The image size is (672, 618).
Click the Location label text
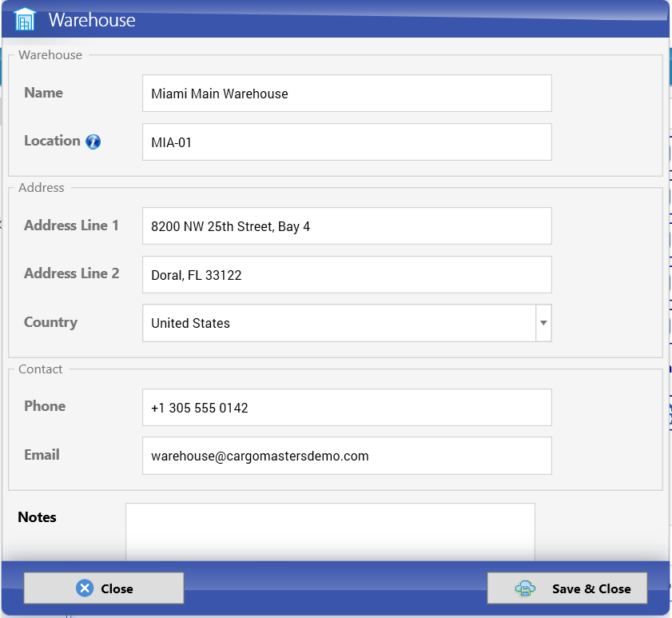click(52, 141)
